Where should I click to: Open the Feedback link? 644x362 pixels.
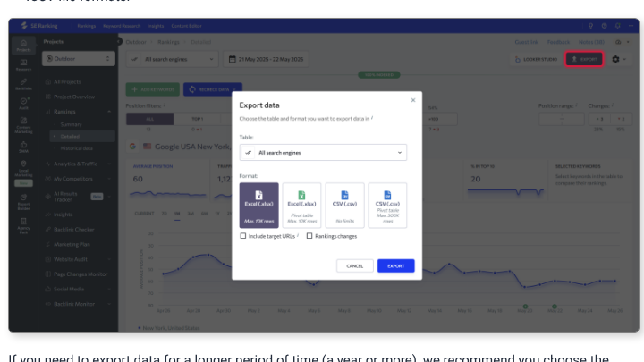pos(558,42)
